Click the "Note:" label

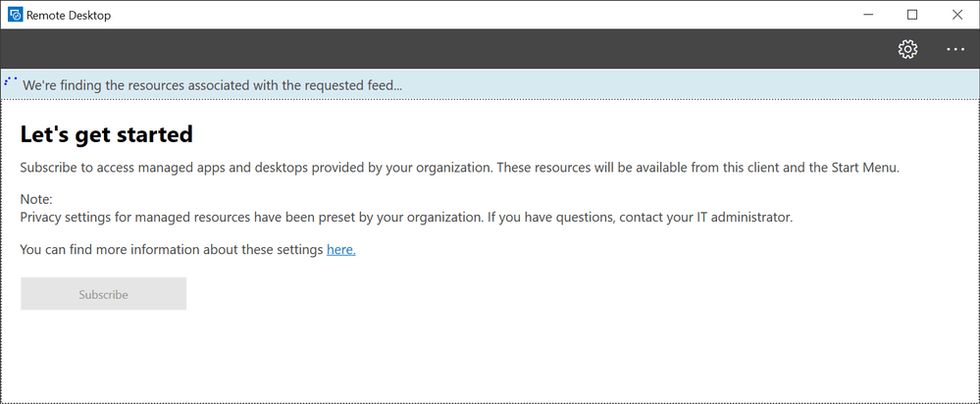pos(36,200)
